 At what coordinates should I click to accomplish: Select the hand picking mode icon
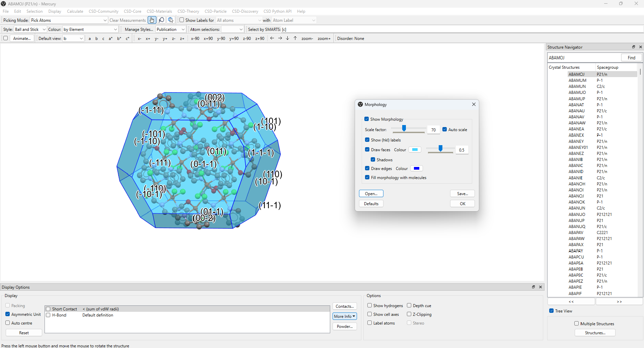[152, 20]
